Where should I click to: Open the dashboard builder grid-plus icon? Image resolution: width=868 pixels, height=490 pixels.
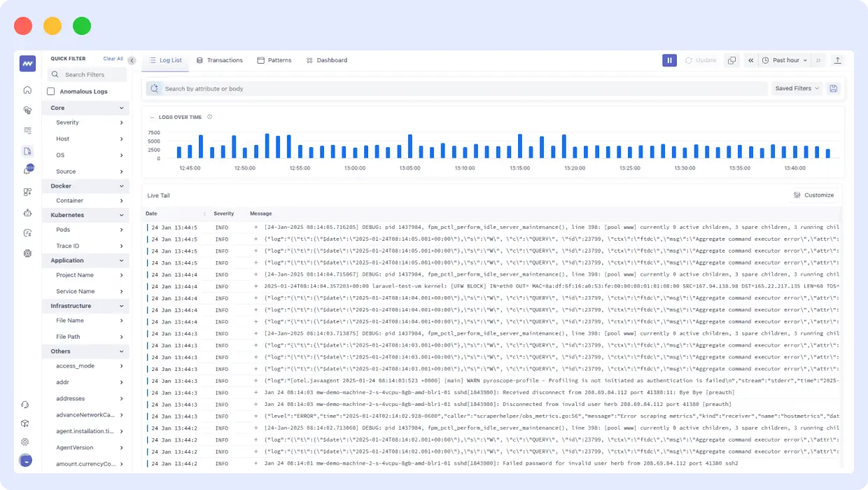[27, 191]
